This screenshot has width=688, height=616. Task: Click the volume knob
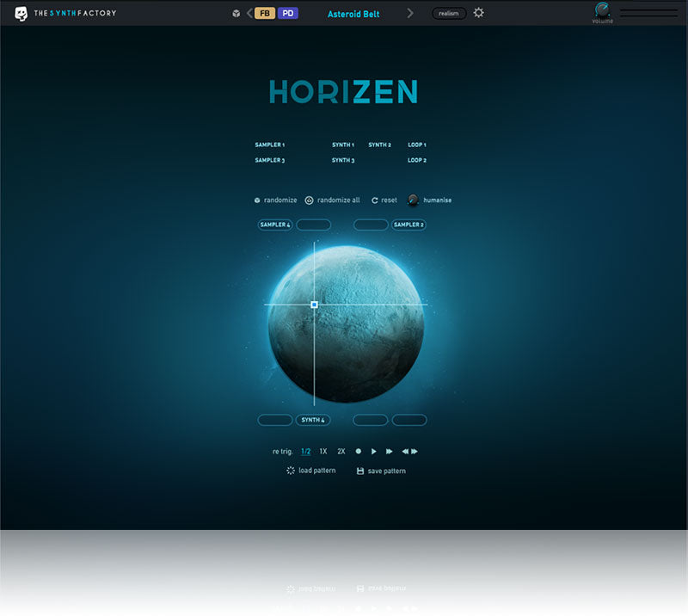pos(602,9)
